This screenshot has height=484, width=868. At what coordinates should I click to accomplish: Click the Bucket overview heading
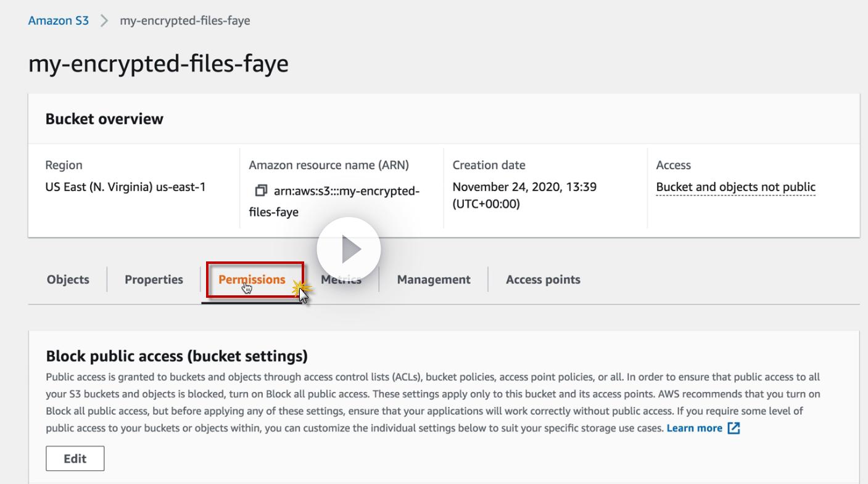point(104,119)
